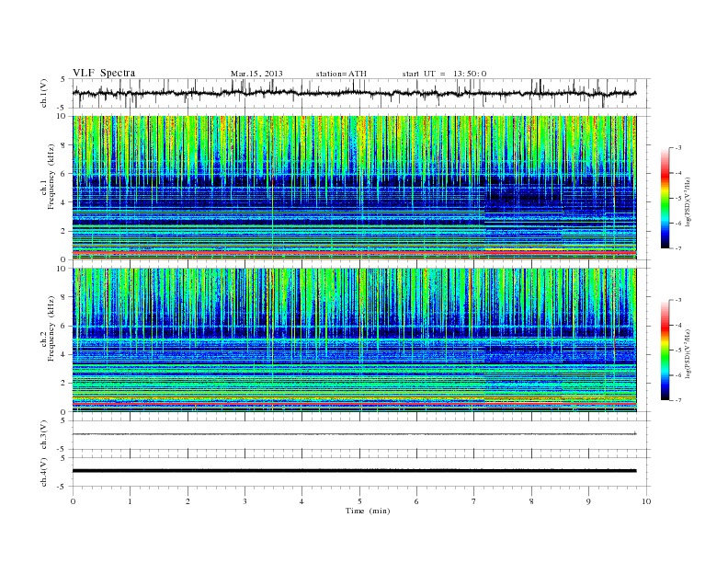Click the "5" tick label on the time axis
The height and width of the screenshot is (563, 728).
359,501
